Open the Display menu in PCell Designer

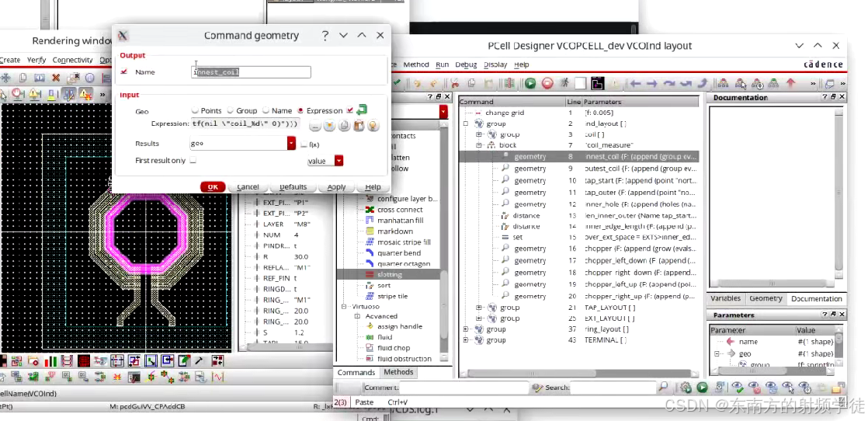tap(495, 64)
